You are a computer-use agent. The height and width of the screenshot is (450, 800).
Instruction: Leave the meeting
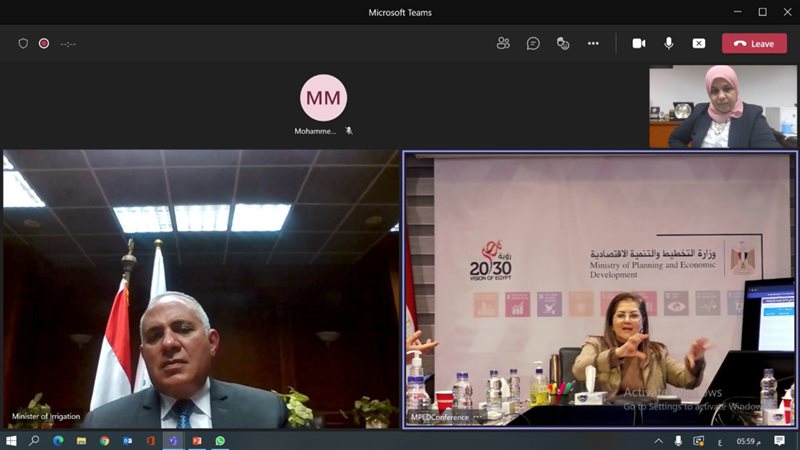[x=754, y=44]
